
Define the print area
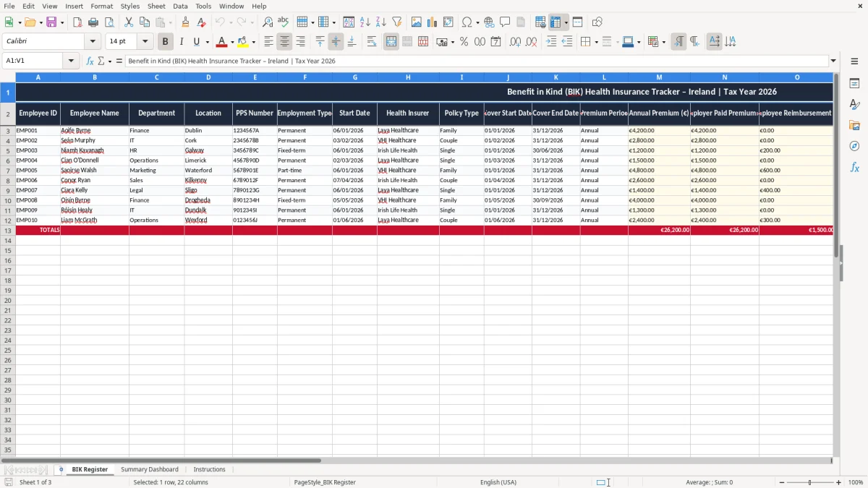point(540,22)
